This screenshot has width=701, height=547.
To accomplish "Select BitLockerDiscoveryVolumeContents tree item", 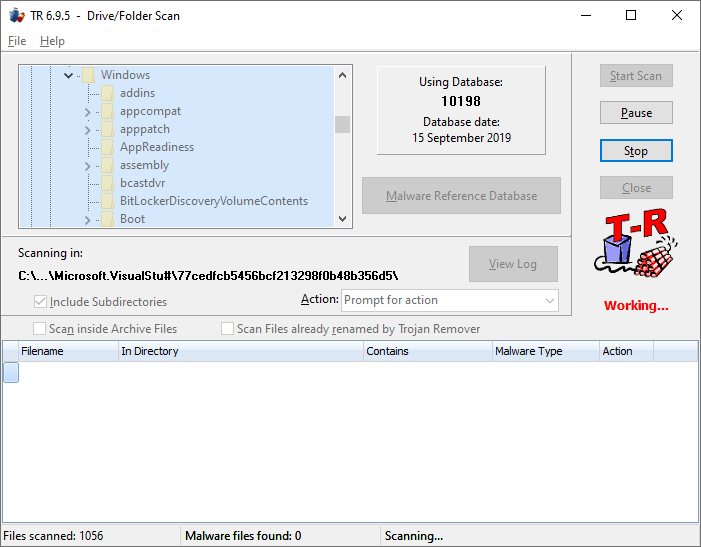I will (x=214, y=201).
